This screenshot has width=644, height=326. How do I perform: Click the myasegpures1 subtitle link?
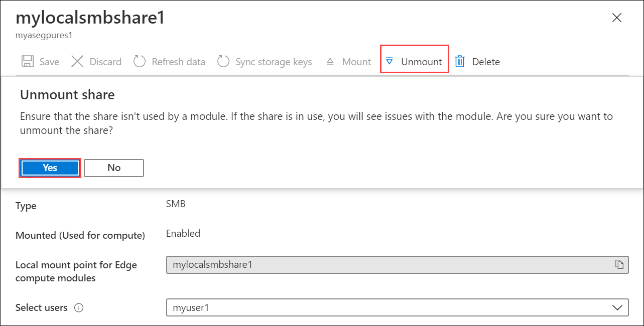[44, 35]
